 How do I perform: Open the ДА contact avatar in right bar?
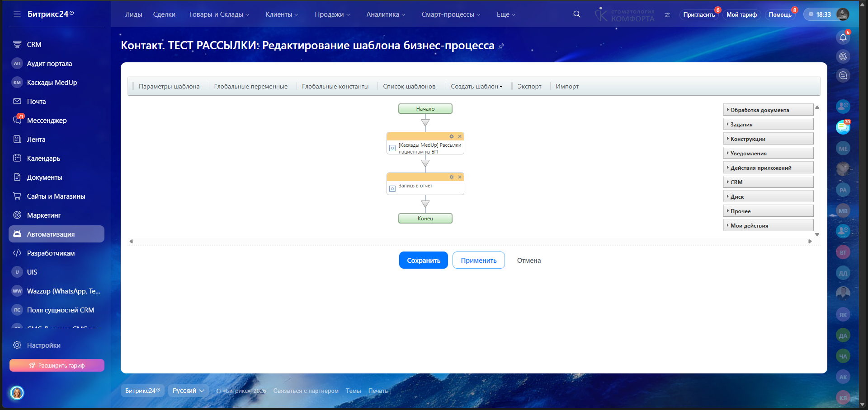843,335
